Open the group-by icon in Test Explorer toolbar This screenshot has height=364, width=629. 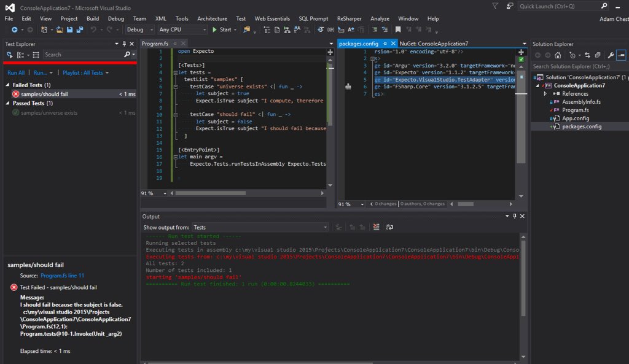21,55
